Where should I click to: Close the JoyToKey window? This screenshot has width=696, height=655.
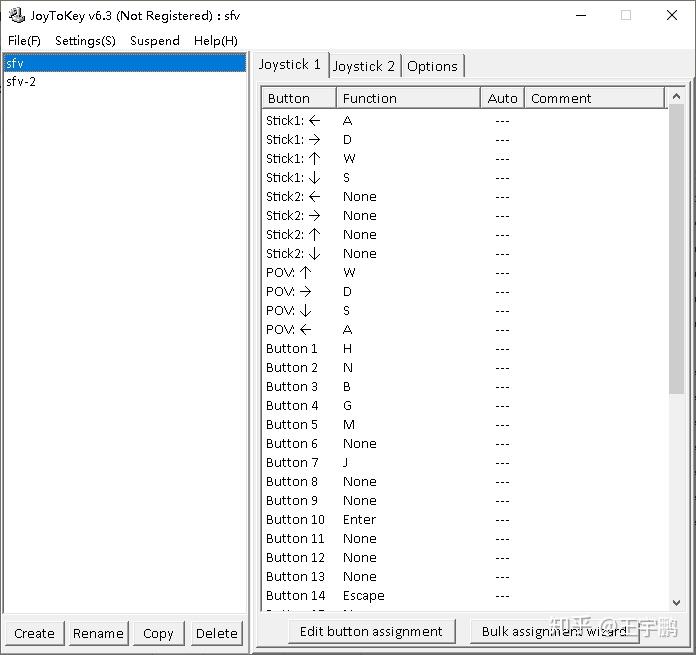tap(672, 16)
